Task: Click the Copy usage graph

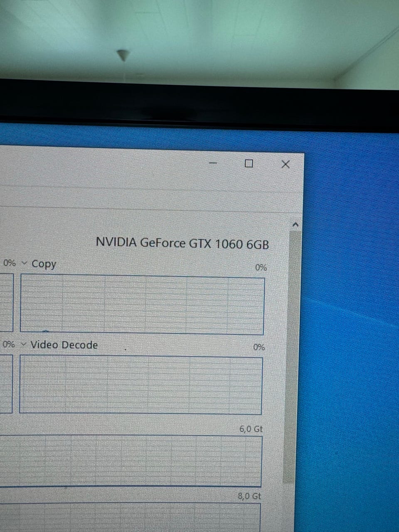Action: pos(142,304)
